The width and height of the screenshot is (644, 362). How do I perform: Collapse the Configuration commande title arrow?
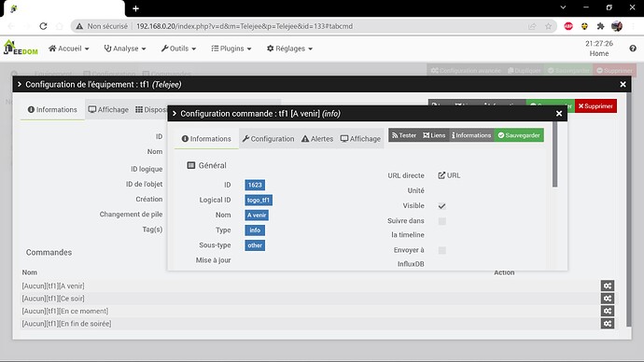(175, 114)
